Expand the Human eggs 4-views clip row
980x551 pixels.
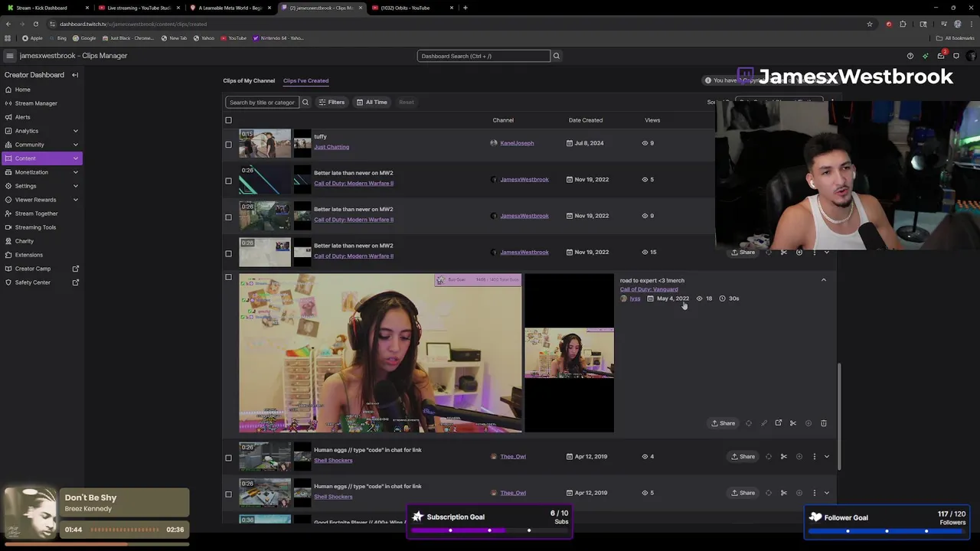click(x=826, y=457)
